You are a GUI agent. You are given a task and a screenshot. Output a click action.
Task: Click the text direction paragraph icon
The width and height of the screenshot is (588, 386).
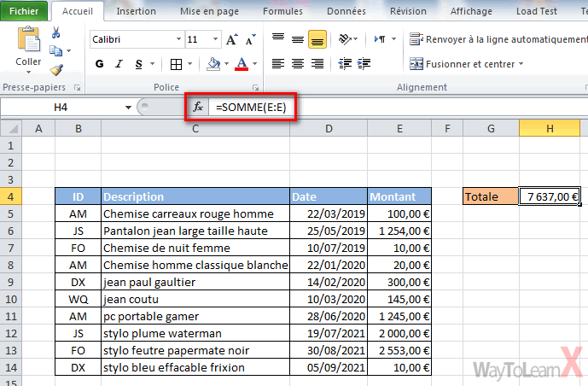pos(380,39)
